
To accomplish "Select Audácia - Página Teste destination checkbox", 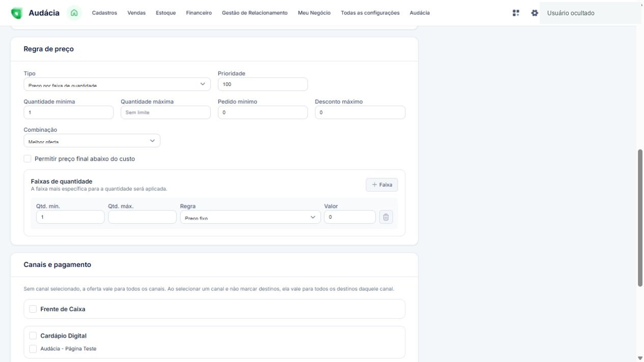I will click(33, 349).
